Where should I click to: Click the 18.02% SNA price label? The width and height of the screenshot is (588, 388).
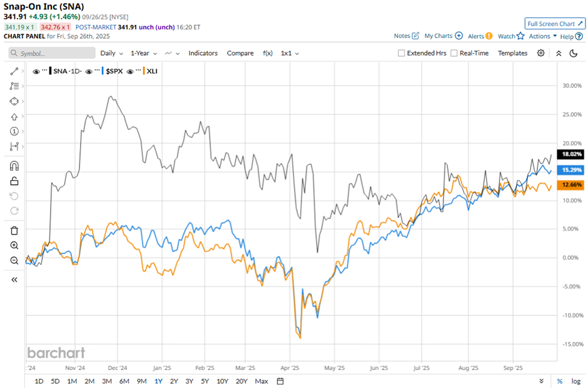point(570,154)
